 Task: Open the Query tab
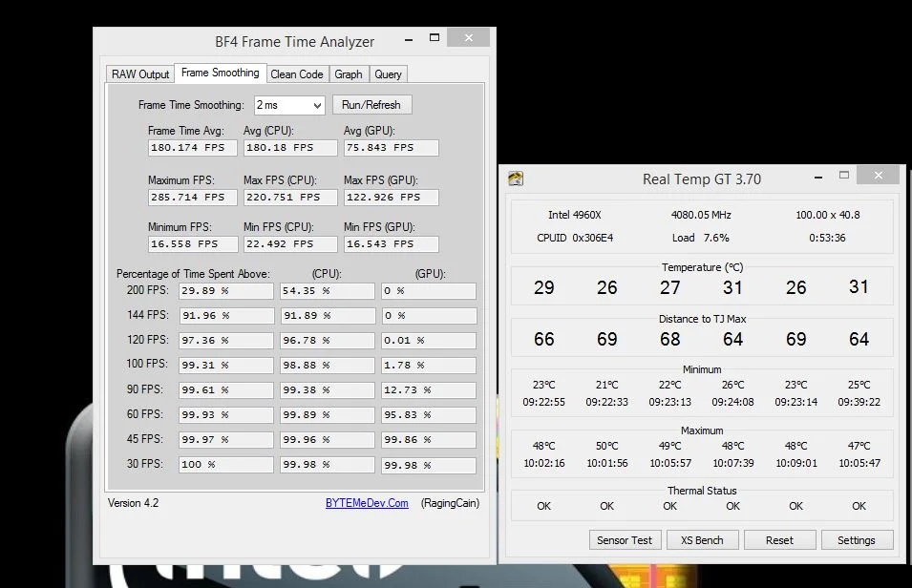pos(388,74)
